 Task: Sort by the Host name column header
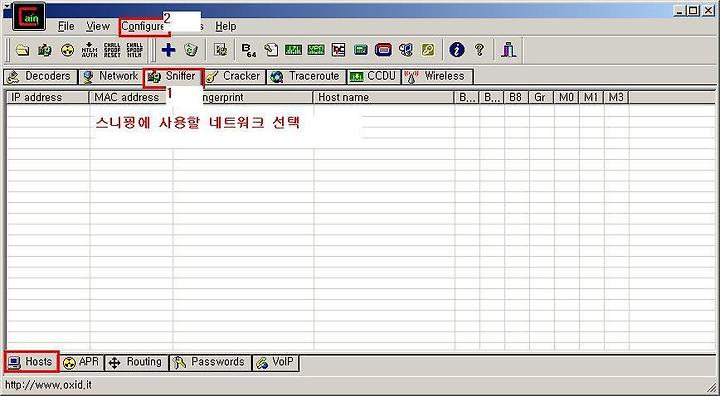[x=384, y=97]
